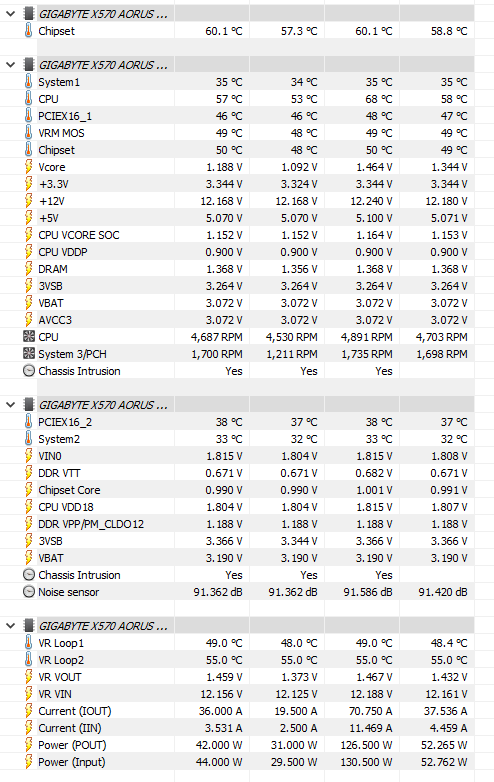Click the 11.469 A Current (IIN) value

coord(371,728)
